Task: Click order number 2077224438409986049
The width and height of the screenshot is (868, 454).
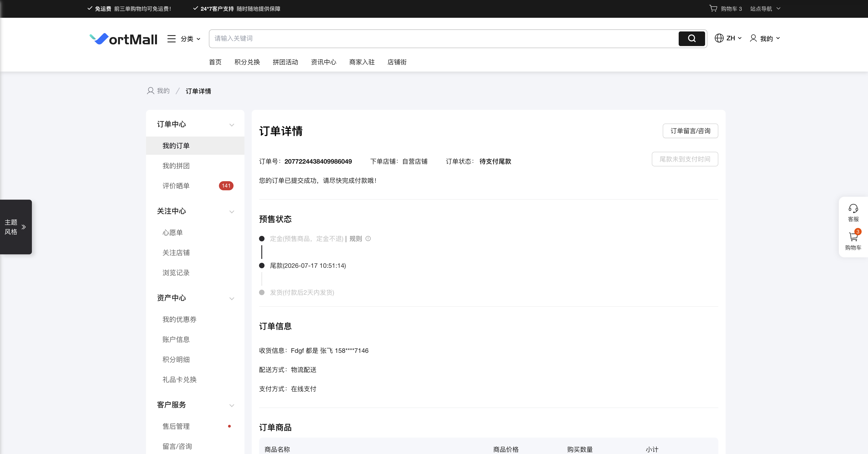Action: pos(318,161)
